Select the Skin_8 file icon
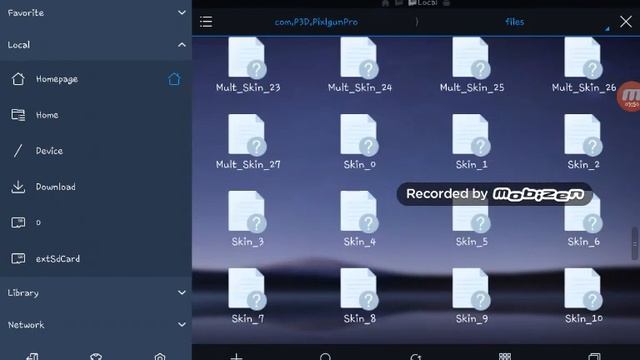640x360 pixels. point(359,289)
